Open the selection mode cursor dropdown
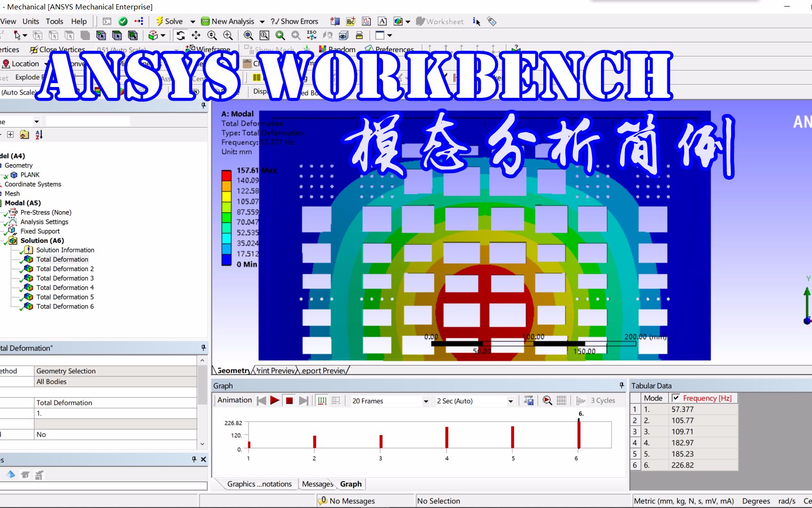Viewport: 812px width, 508px height. 25,36
